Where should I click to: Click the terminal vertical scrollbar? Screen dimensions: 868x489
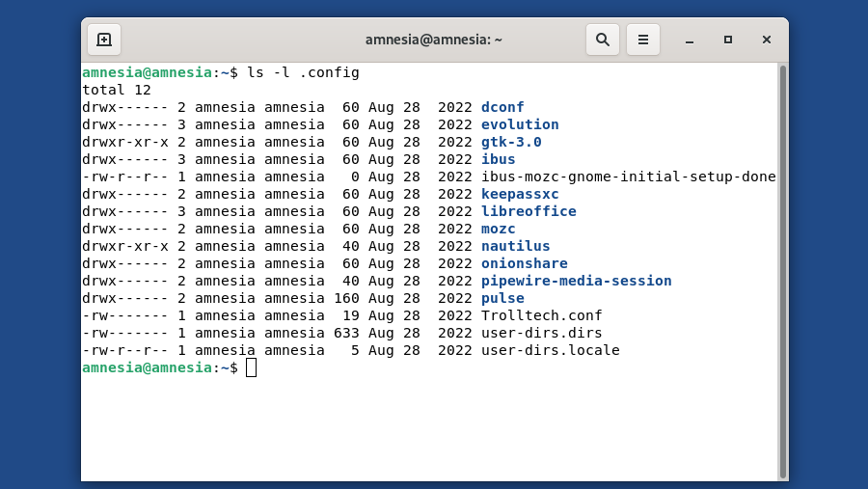(783, 271)
